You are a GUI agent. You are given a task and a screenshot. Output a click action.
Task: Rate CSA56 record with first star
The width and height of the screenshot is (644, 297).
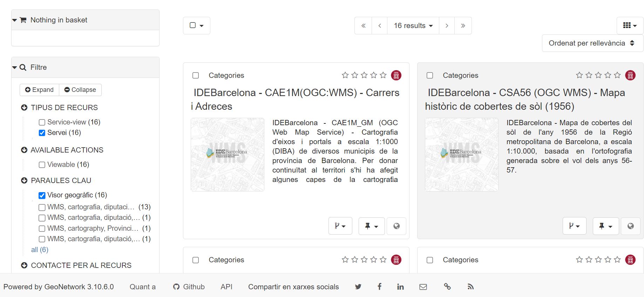(579, 75)
